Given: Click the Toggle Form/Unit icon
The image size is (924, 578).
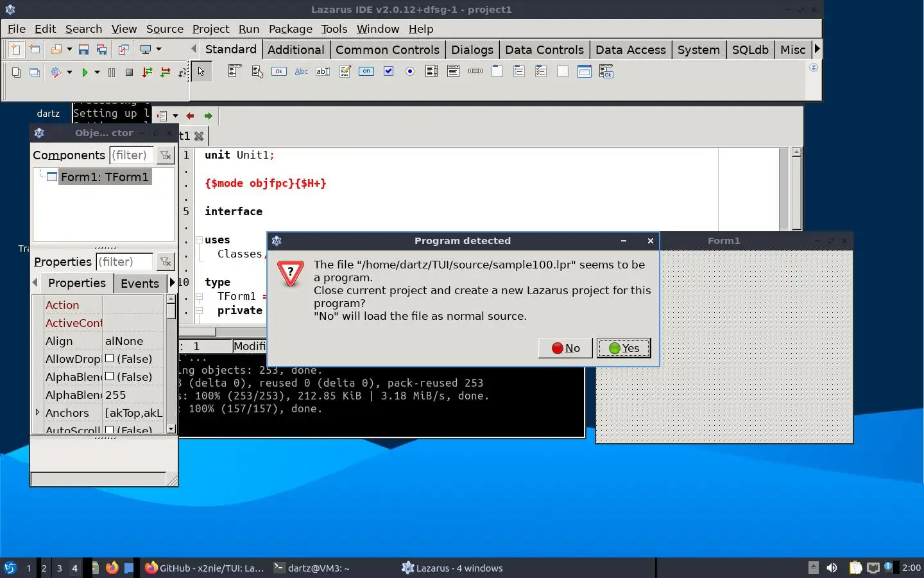Looking at the screenshot, I should (x=123, y=49).
